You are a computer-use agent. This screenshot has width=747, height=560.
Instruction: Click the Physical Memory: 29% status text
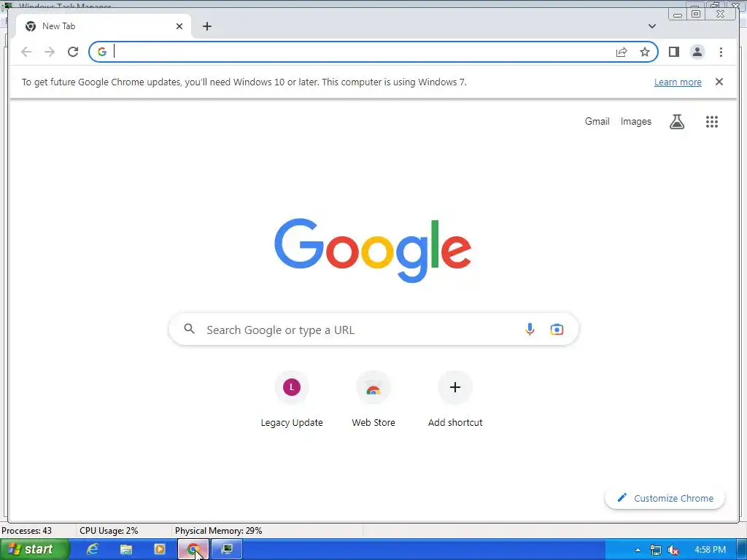click(x=218, y=531)
